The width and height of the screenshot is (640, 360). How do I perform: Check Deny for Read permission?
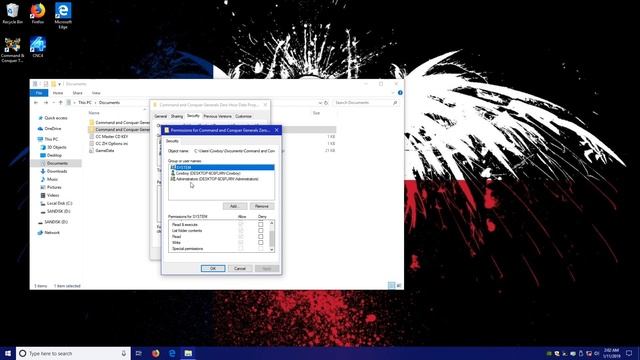pos(260,236)
